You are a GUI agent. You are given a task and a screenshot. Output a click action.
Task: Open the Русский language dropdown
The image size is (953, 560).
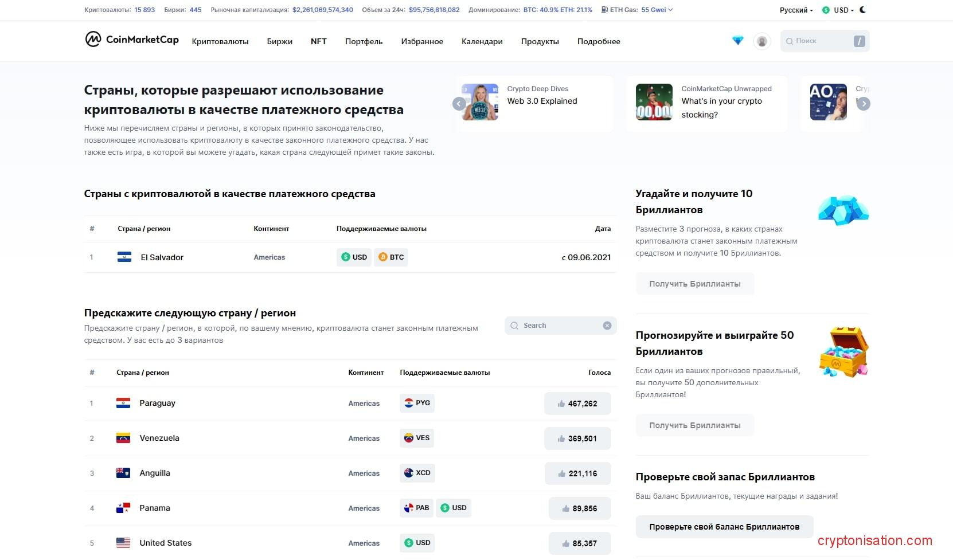[796, 10]
